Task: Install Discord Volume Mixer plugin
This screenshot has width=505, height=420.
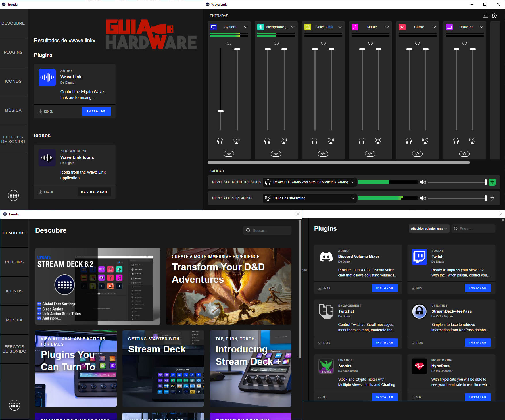Action: click(385, 288)
